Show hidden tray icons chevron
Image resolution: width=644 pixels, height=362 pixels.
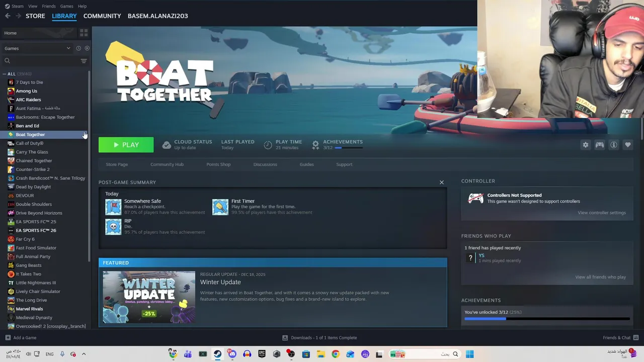84,354
